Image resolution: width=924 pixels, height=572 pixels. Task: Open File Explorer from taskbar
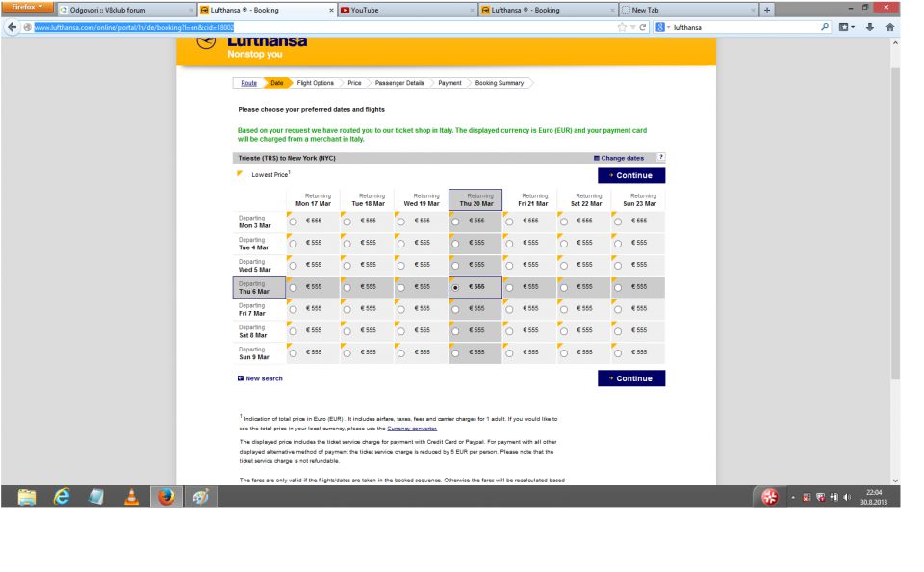coord(27,497)
